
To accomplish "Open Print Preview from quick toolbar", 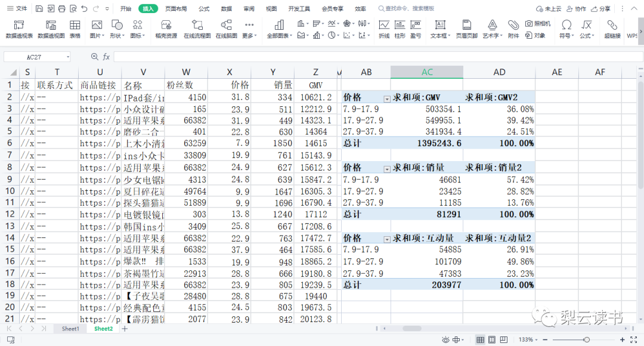I will (73, 8).
